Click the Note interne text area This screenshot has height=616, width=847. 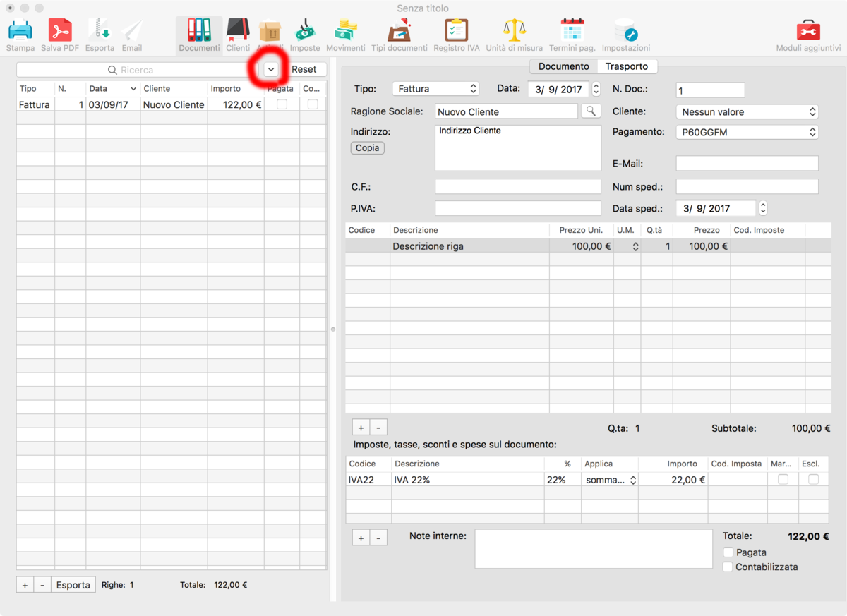pyautogui.click(x=594, y=549)
